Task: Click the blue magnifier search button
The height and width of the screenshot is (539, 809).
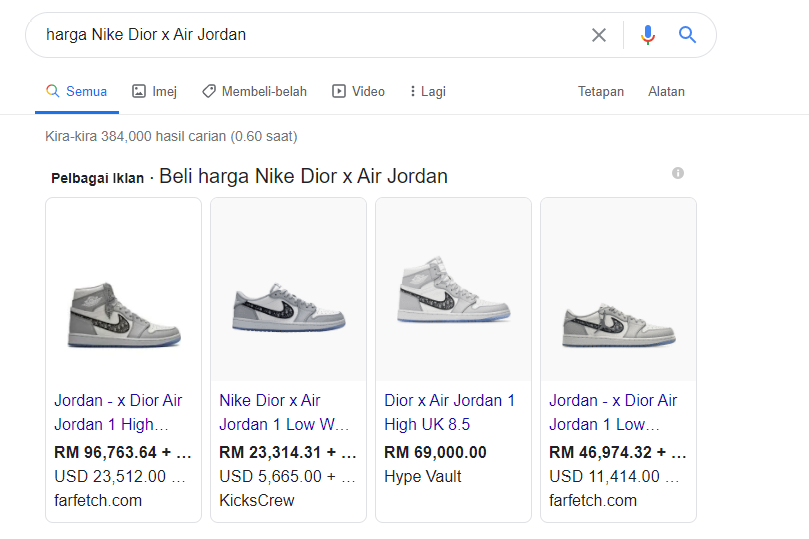Action: [x=687, y=35]
